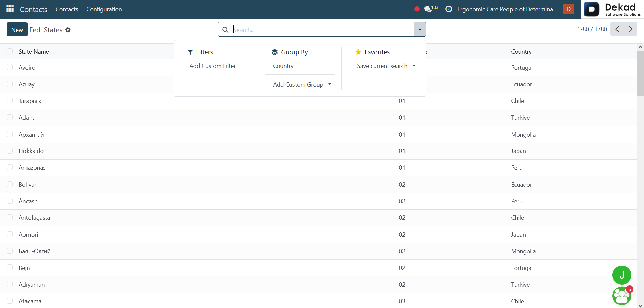Open the Aomori state record
The height and width of the screenshot is (308, 644).
tap(29, 234)
